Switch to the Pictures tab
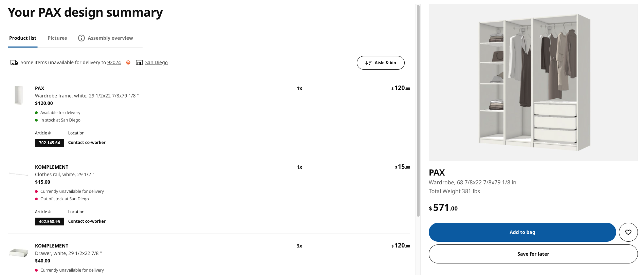This screenshot has width=644, height=275. click(57, 38)
